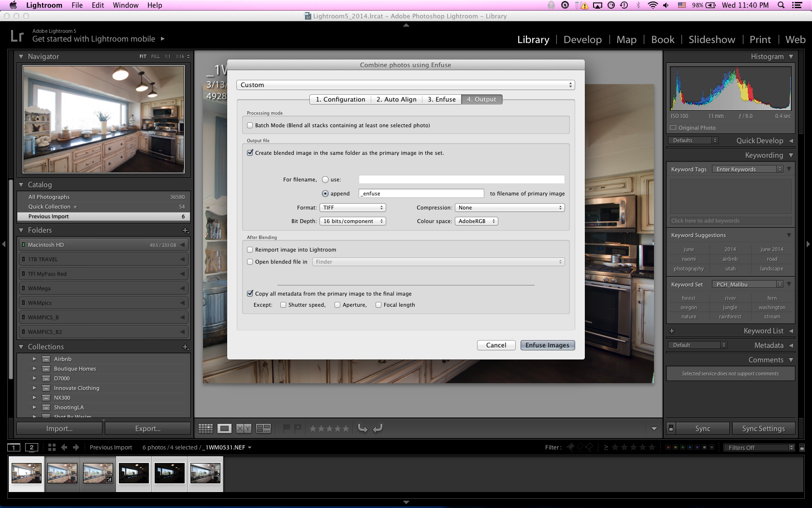Viewport: 812px width, 508px height.
Task: Open macOS Spotlight search icon
Action: coord(781,5)
